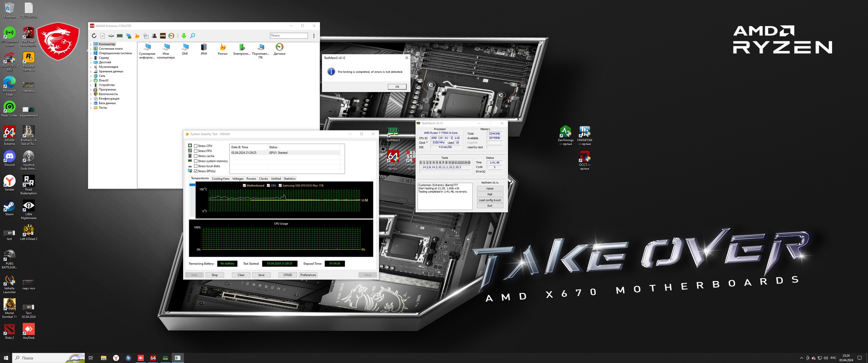The image size is (868, 363).
Task: Open the three-dot menu in AIDA64
Action: tap(314, 36)
